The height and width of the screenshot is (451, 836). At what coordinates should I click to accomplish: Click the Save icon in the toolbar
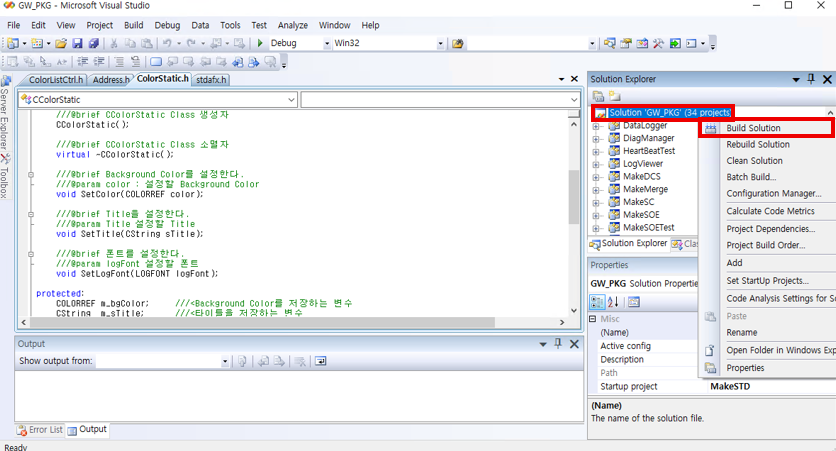(78, 44)
